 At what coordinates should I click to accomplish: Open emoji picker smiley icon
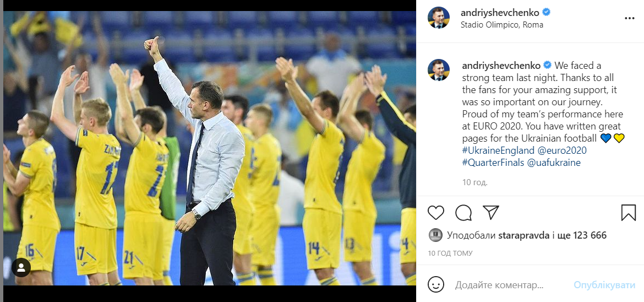click(436, 284)
